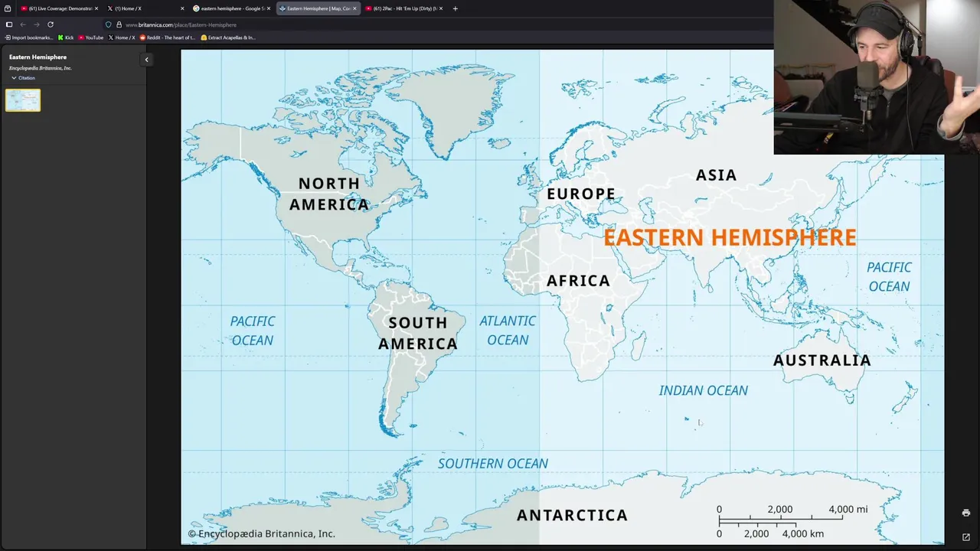Viewport: 980px width, 551px height.
Task: Open the Extract Acapellas bookmark
Action: point(228,37)
